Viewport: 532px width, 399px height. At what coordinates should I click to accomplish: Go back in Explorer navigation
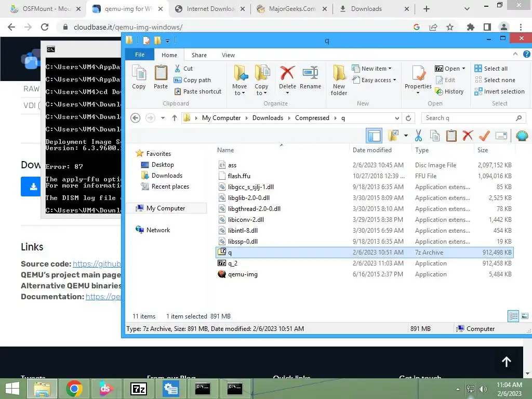tap(136, 118)
